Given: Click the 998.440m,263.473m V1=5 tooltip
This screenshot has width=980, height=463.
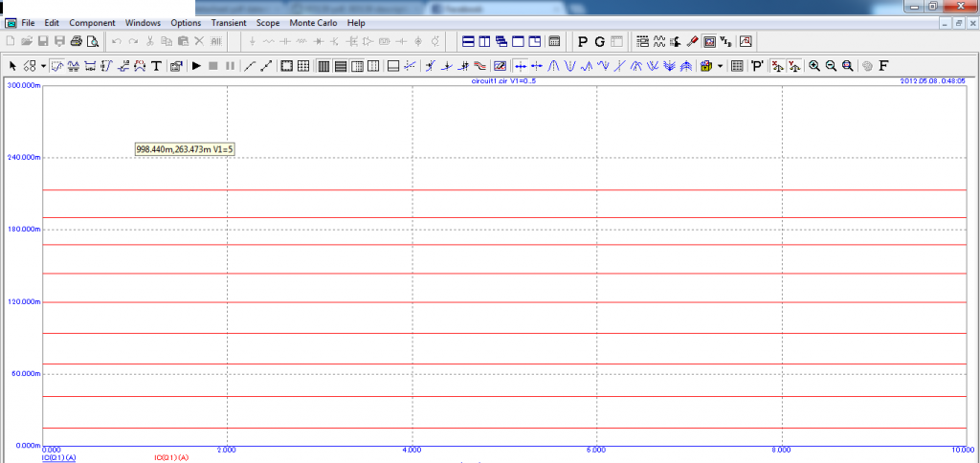Looking at the screenshot, I should [185, 149].
